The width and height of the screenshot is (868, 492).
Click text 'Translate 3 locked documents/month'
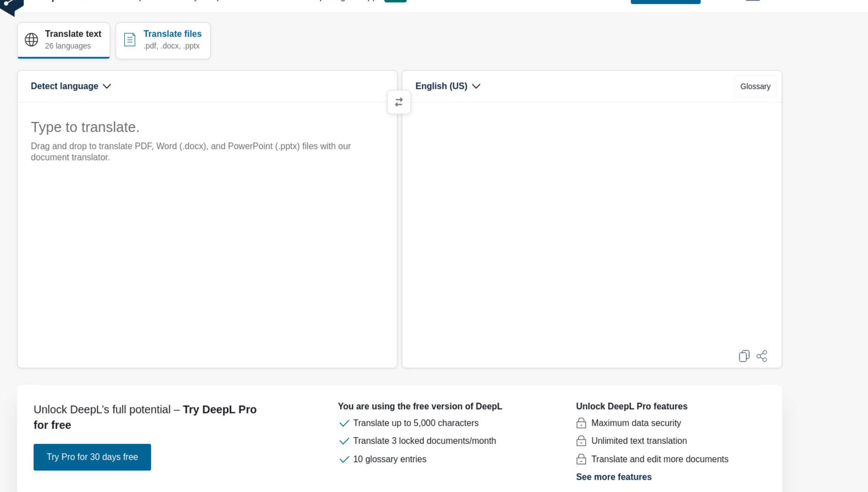coord(424,441)
